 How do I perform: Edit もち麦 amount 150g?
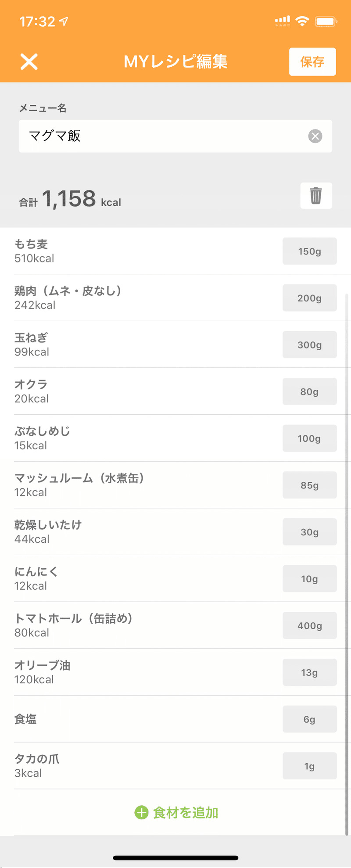pos(309,251)
